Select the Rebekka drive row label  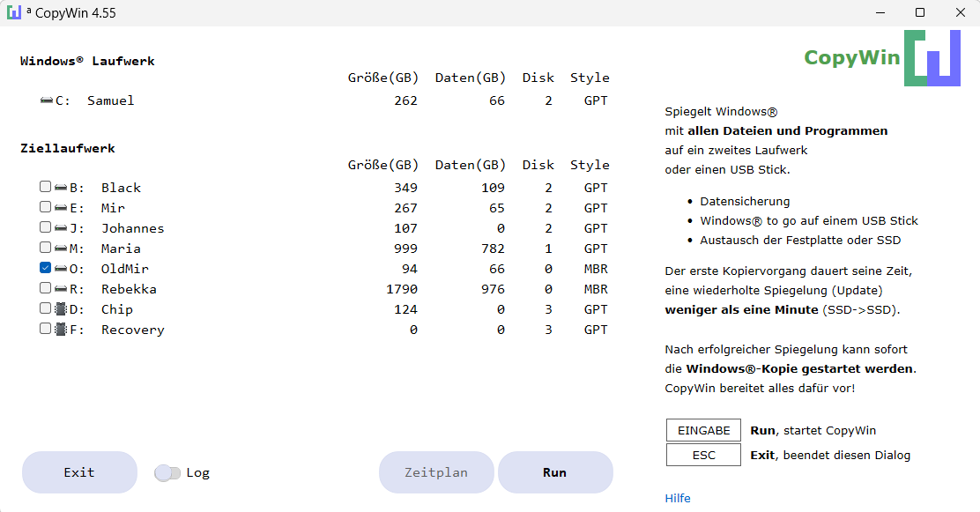[129, 289]
